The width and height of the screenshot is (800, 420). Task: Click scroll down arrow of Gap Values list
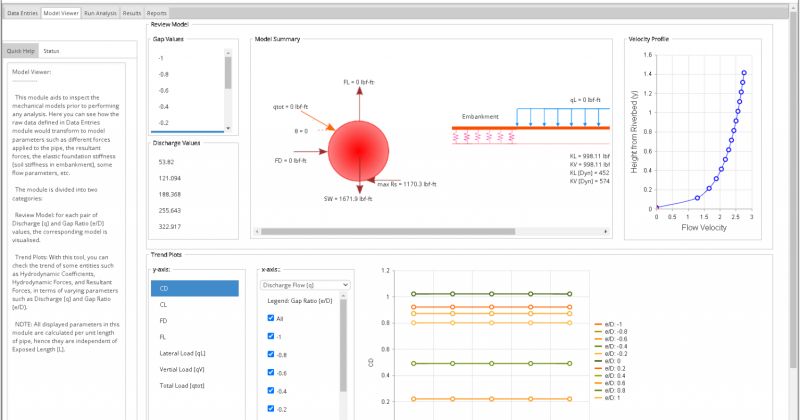228,128
